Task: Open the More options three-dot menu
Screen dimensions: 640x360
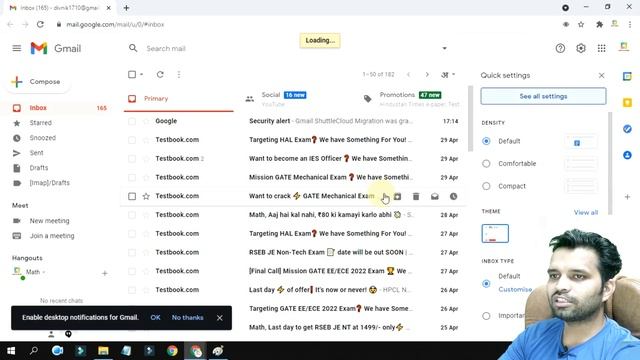Action: [179, 75]
